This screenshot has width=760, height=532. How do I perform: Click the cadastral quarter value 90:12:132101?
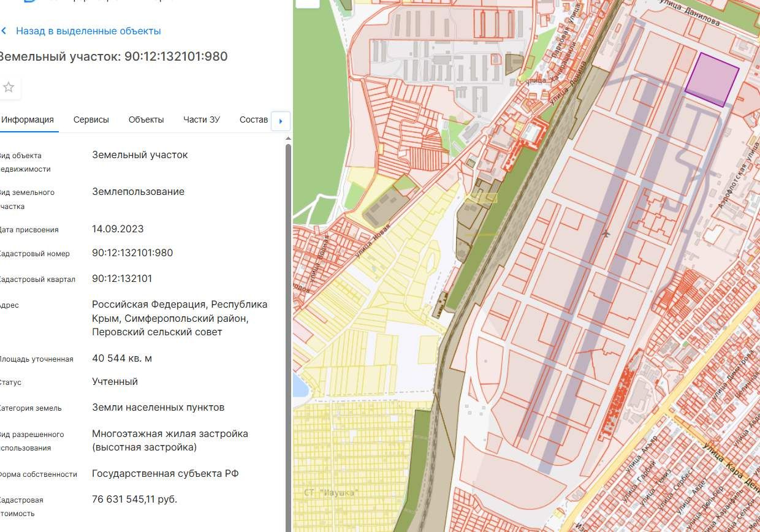click(x=122, y=279)
